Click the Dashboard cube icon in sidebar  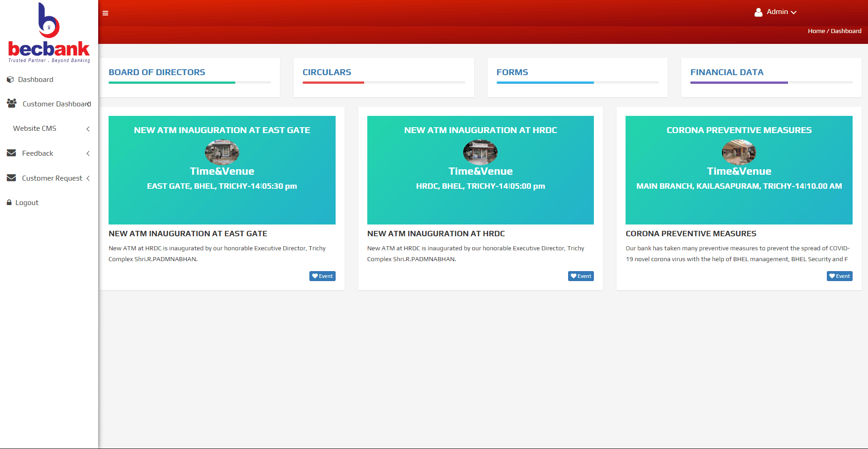point(10,80)
